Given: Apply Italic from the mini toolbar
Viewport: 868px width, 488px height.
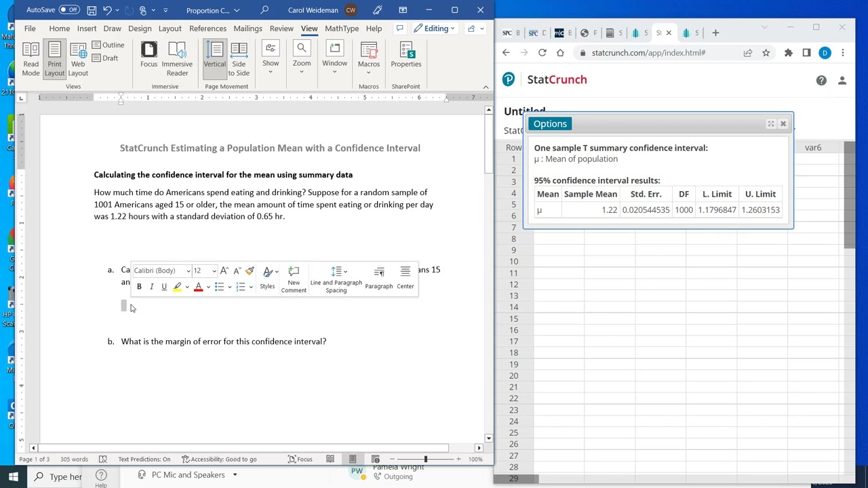Looking at the screenshot, I should click(x=151, y=287).
